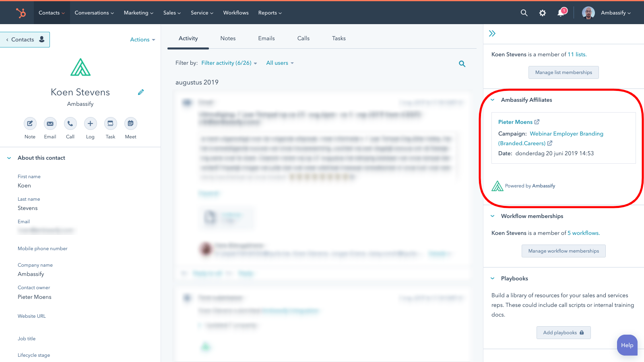Collapse the right sidebar with double-arrow icon
Image resolution: width=644 pixels, height=362 pixels.
tap(492, 33)
